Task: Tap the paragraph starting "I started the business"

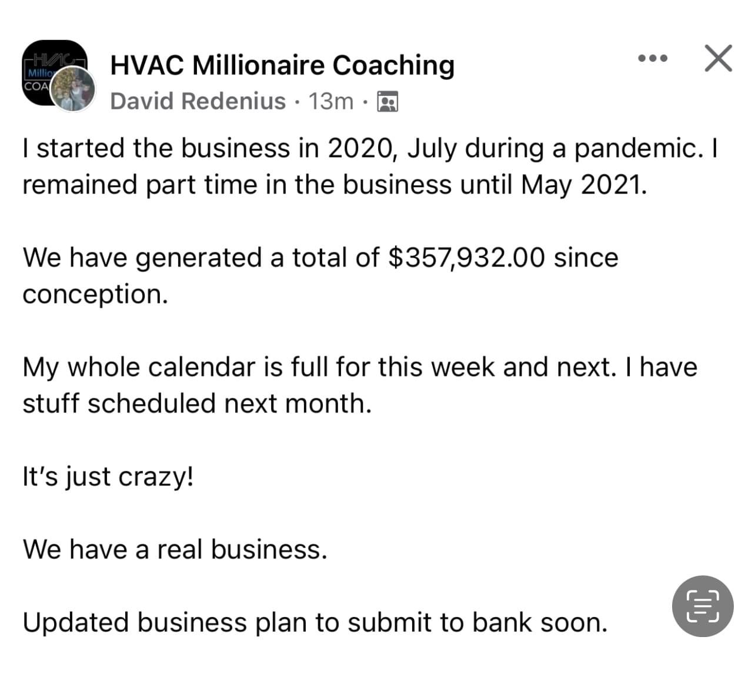Action: (x=370, y=166)
